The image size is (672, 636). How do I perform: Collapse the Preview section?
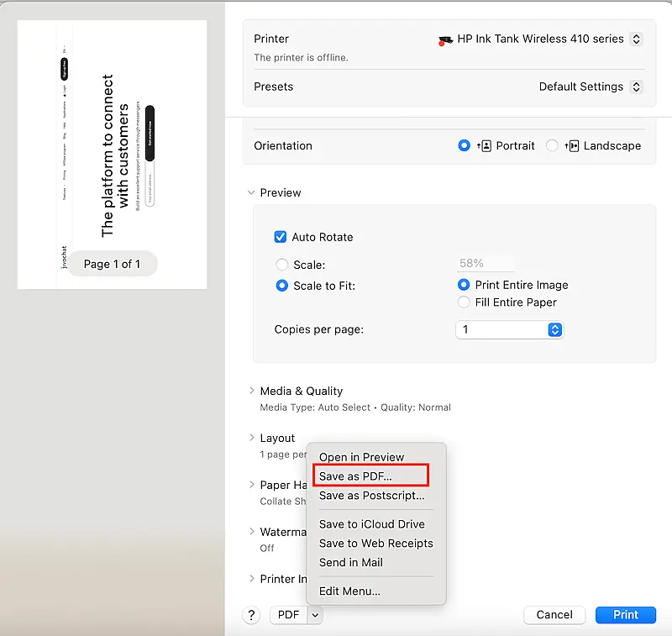click(251, 192)
